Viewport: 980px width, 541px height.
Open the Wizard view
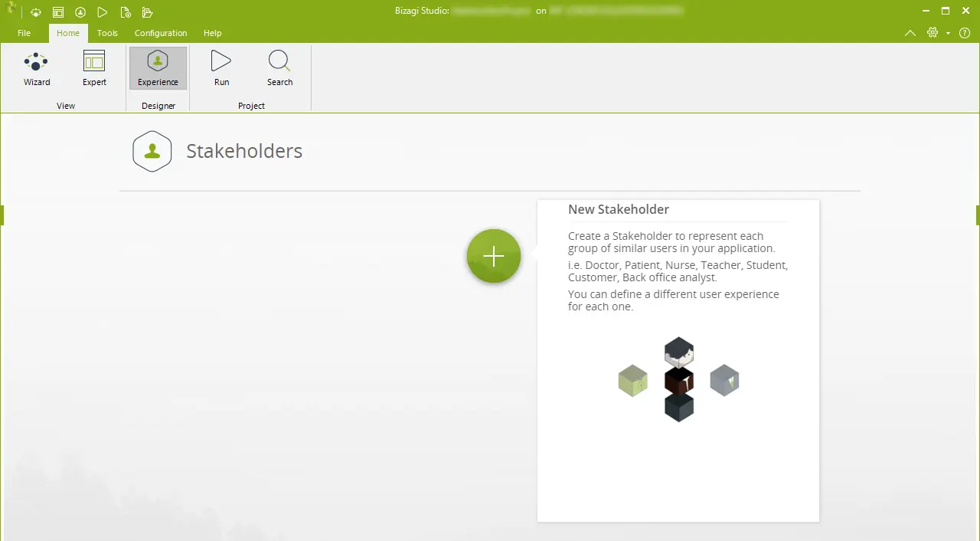[x=37, y=69]
